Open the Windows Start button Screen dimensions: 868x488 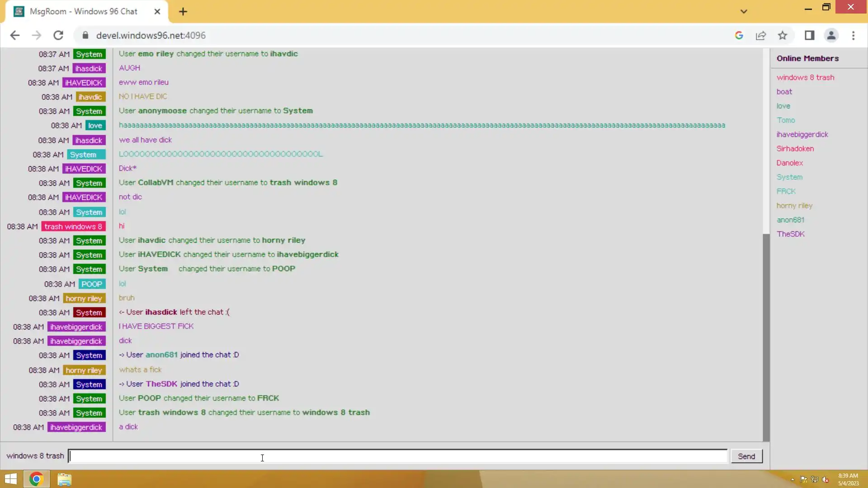coord(11,479)
